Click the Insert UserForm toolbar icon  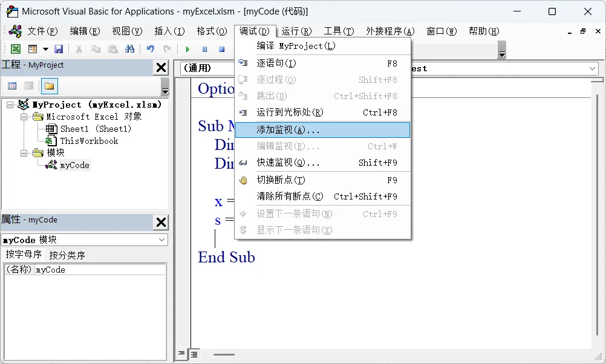[33, 49]
